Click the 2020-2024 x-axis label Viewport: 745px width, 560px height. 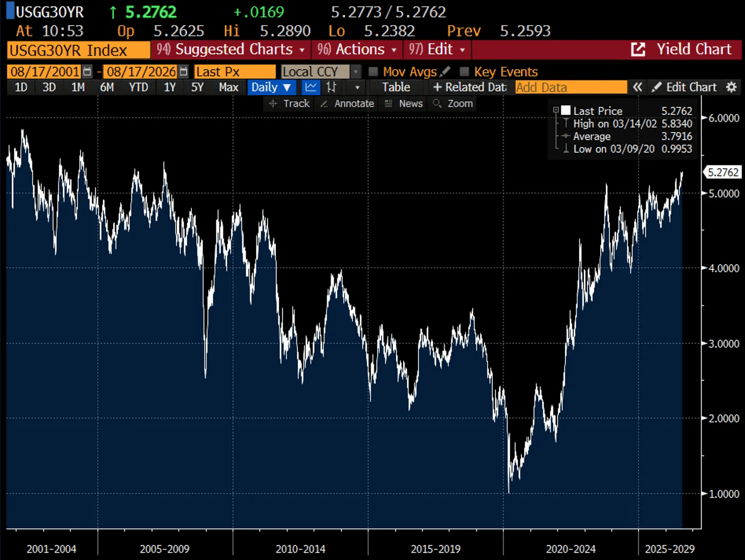(x=571, y=549)
